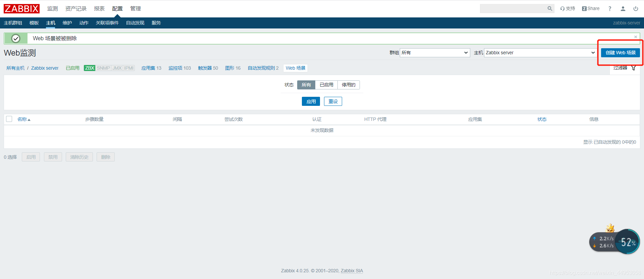644x279 pixels.
Task: Toggle the 过滤器 filter tab
Action: click(x=625, y=68)
